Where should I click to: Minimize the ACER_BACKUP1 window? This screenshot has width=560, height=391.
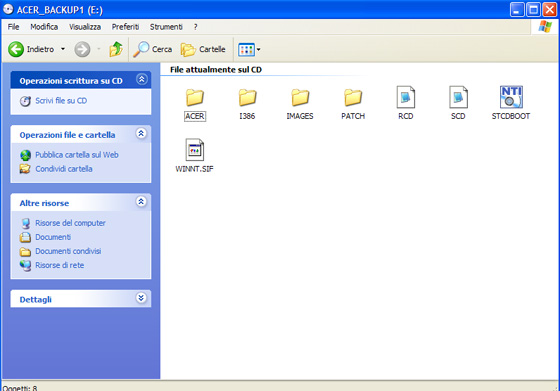pyautogui.click(x=517, y=10)
